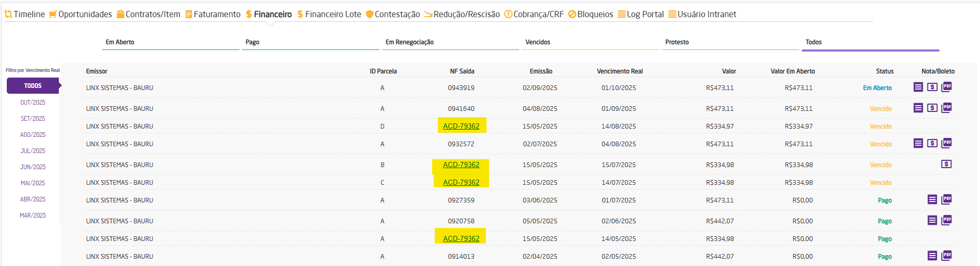Go to the Cobrança/CRF tab
This screenshot has height=266, width=980.
tap(534, 14)
